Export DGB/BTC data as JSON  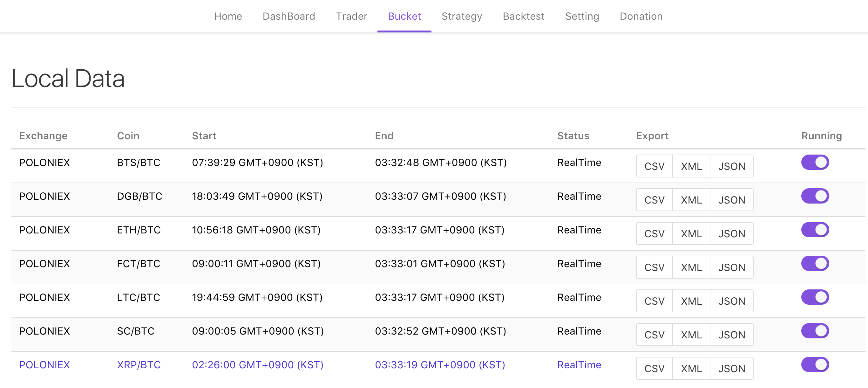tap(731, 200)
